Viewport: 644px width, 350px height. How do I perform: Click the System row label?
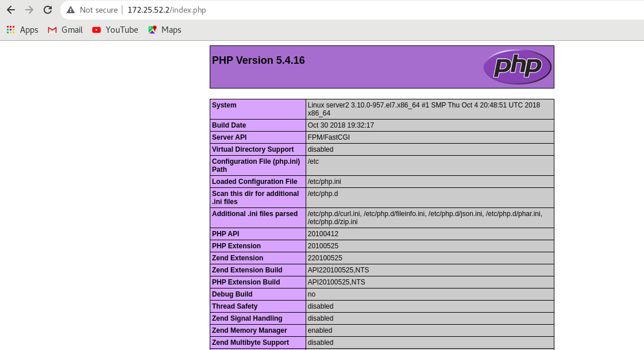224,105
